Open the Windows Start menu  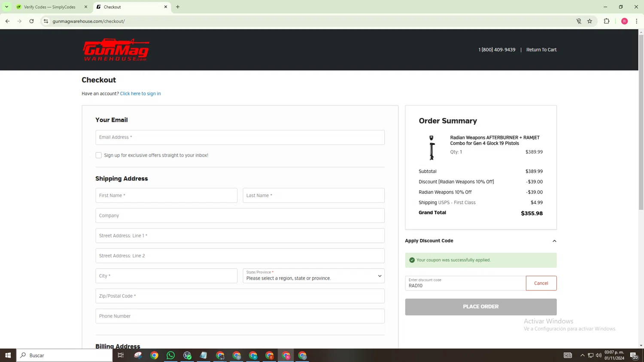[8, 355]
